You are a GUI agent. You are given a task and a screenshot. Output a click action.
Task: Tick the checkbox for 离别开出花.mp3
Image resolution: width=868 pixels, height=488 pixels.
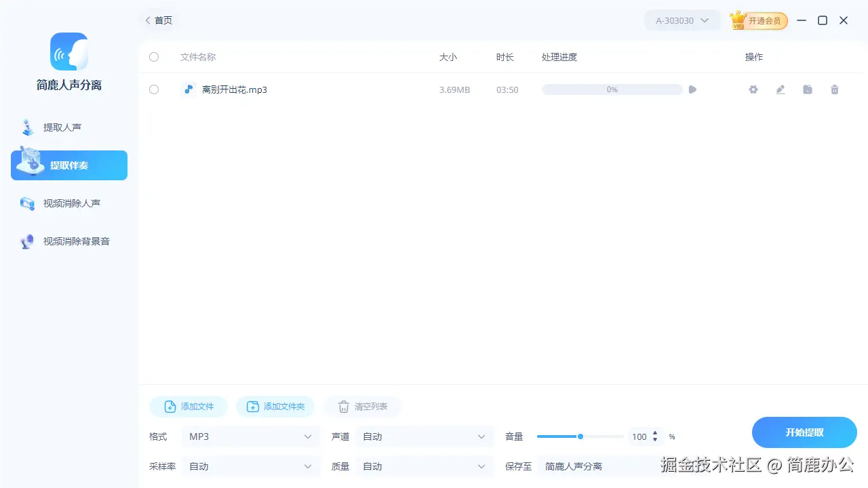coord(154,89)
